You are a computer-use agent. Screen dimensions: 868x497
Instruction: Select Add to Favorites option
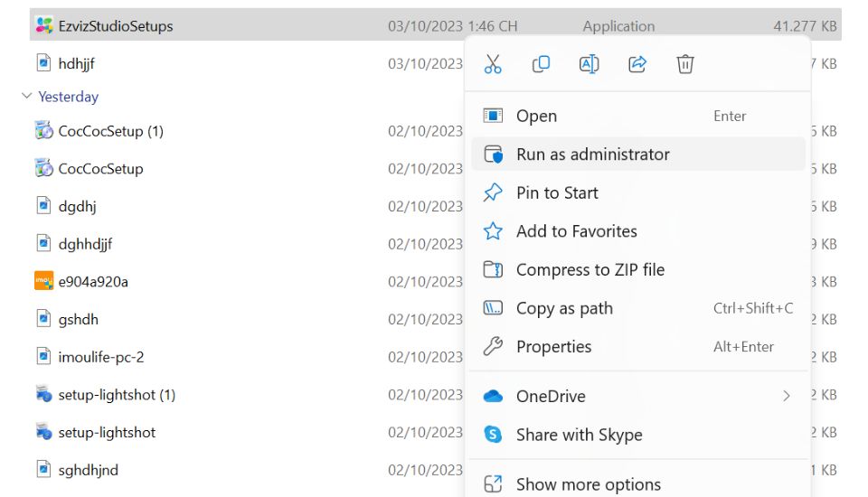pos(576,231)
